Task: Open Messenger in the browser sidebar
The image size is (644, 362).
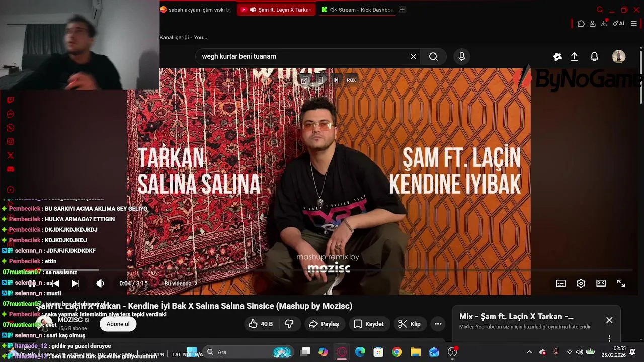Action: [11, 114]
